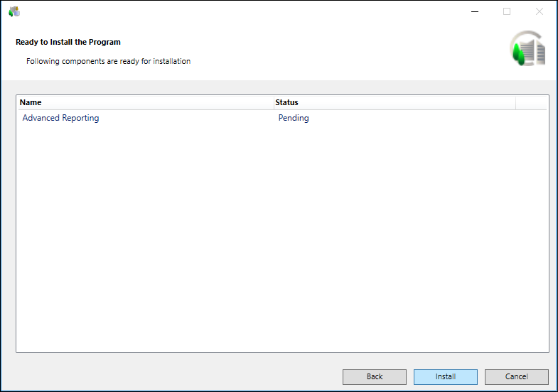Click the divider between Name and Status columns
558x392 pixels.
click(x=274, y=102)
